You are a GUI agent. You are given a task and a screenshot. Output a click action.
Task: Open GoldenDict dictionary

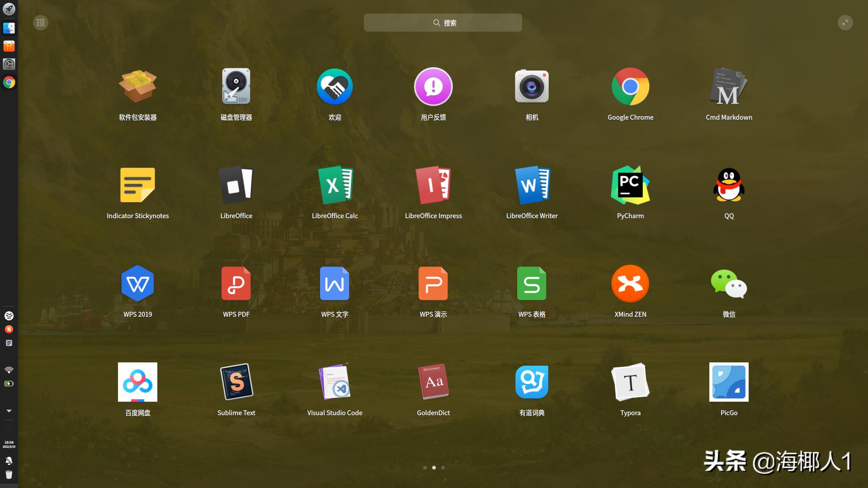pyautogui.click(x=433, y=382)
